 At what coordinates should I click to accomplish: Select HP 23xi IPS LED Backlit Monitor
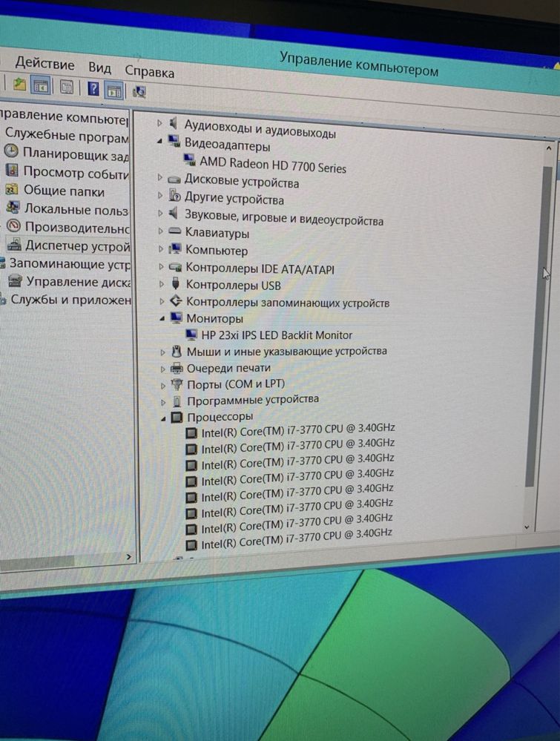click(x=277, y=335)
